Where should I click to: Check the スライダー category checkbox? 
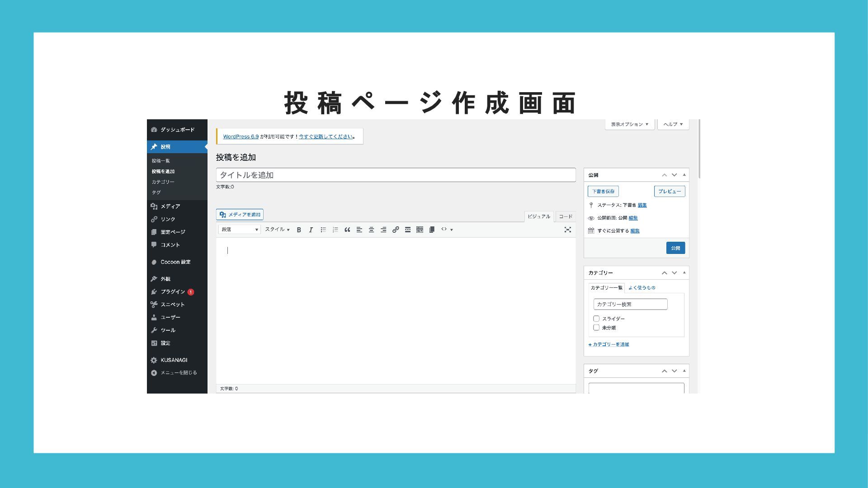596,319
